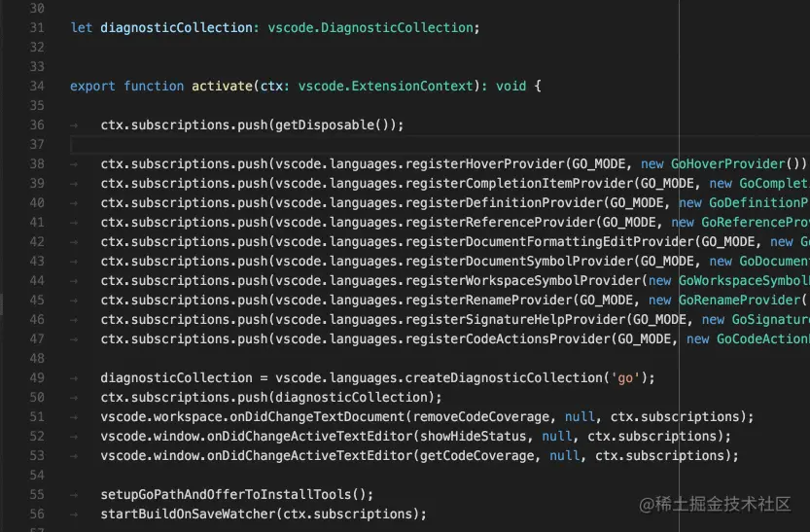
Task: Click 'GoRenameProvider' class name on line 45
Action: (739, 301)
